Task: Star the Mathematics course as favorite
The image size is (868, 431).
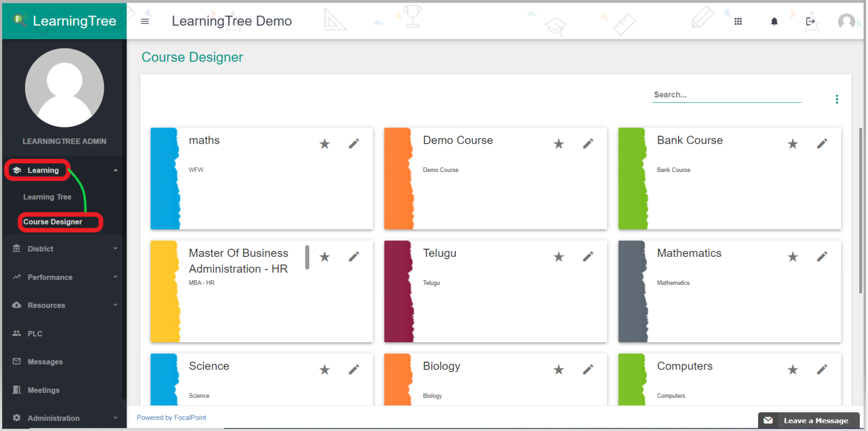Action: (x=793, y=256)
